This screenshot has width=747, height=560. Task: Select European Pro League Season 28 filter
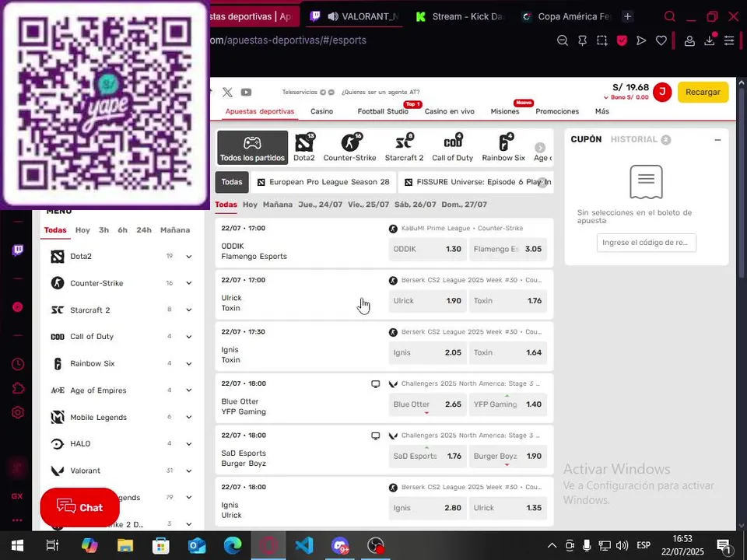click(x=324, y=182)
